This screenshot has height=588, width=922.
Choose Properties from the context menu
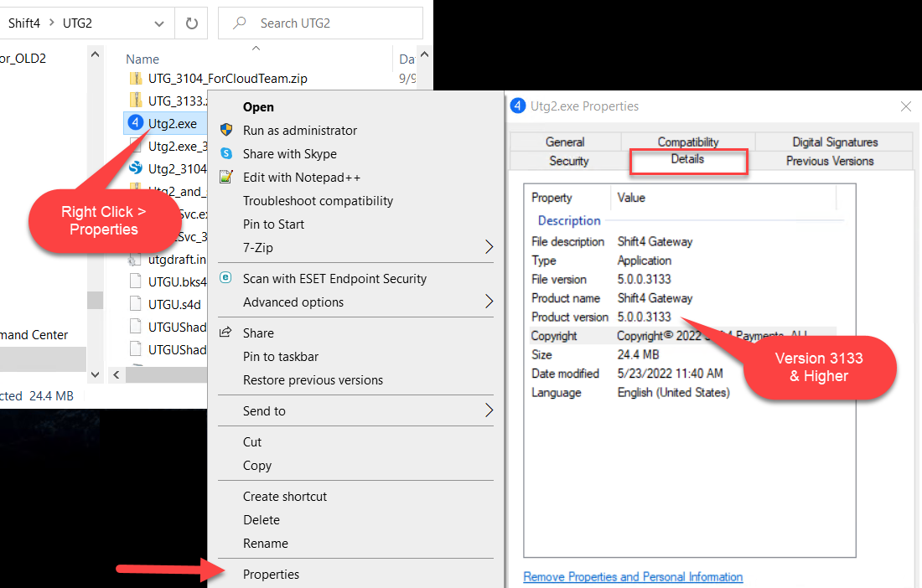pos(271,574)
